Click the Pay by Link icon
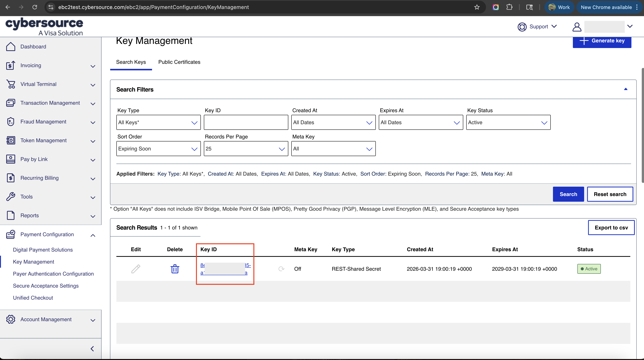 [x=11, y=159]
